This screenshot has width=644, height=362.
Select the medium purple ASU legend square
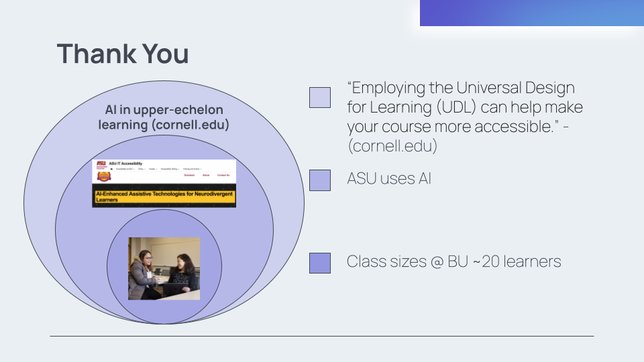coord(320,180)
